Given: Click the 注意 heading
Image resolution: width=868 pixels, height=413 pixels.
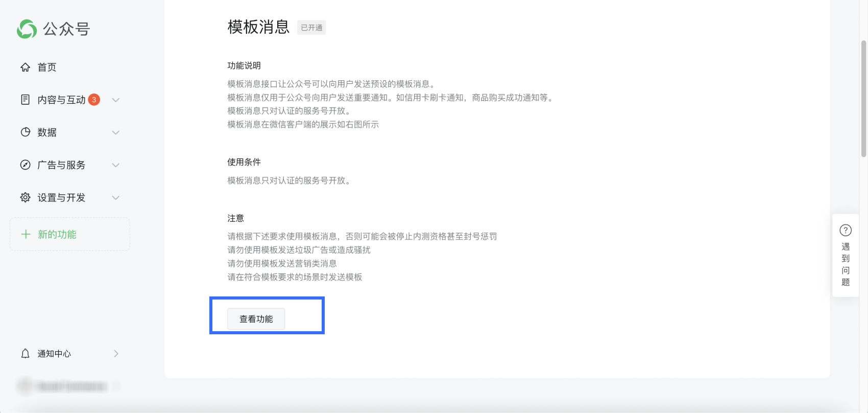Looking at the screenshot, I should click(235, 218).
